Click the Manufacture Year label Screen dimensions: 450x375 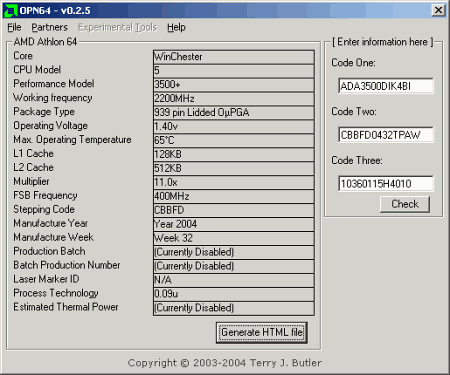coord(50,224)
